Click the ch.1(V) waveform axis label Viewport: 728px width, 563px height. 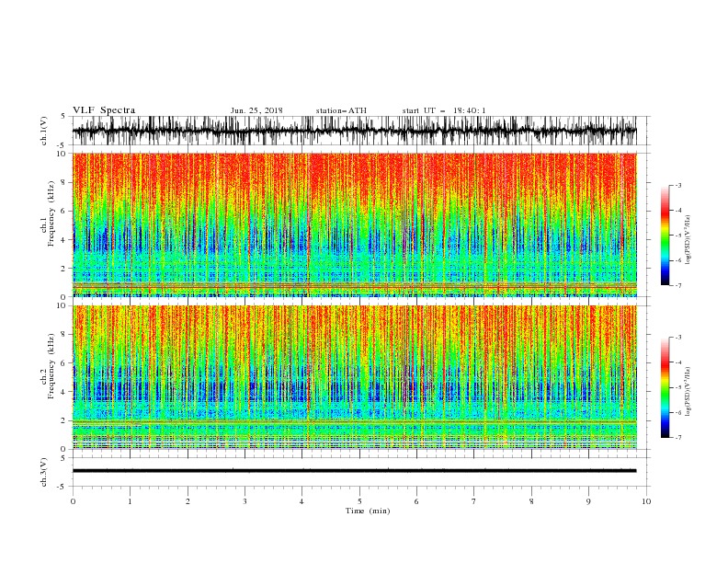(x=44, y=131)
